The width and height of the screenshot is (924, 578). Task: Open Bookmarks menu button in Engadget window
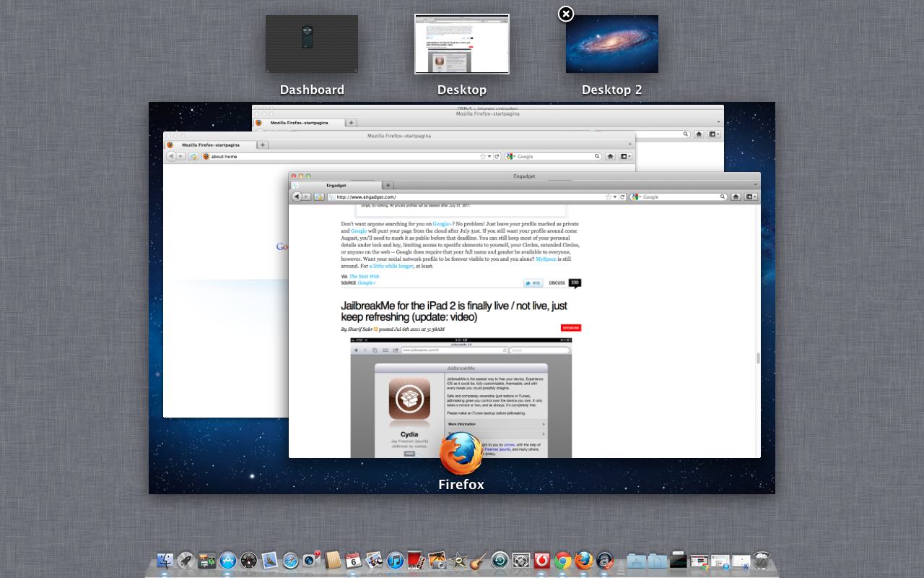click(x=751, y=197)
